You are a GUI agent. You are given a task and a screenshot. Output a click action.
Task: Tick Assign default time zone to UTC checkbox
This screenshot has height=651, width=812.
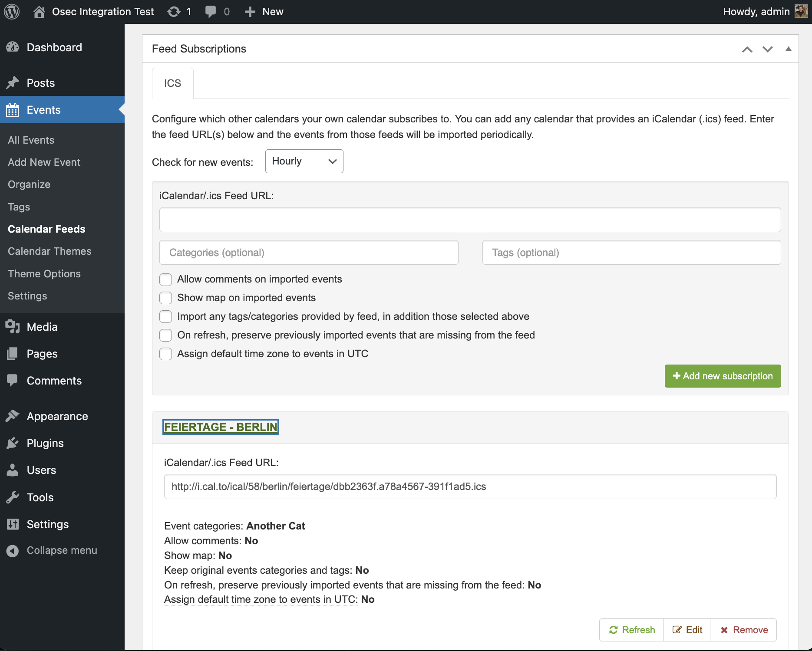[166, 354]
